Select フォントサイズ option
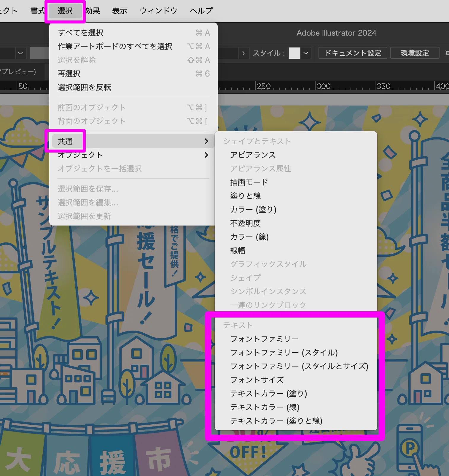449x476 pixels. [x=296, y=380]
